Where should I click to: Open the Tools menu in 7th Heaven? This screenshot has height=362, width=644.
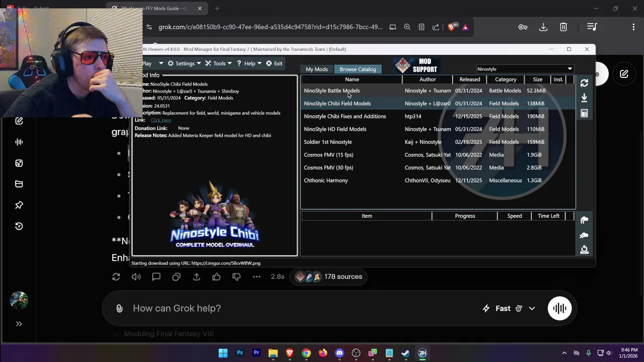point(219,63)
